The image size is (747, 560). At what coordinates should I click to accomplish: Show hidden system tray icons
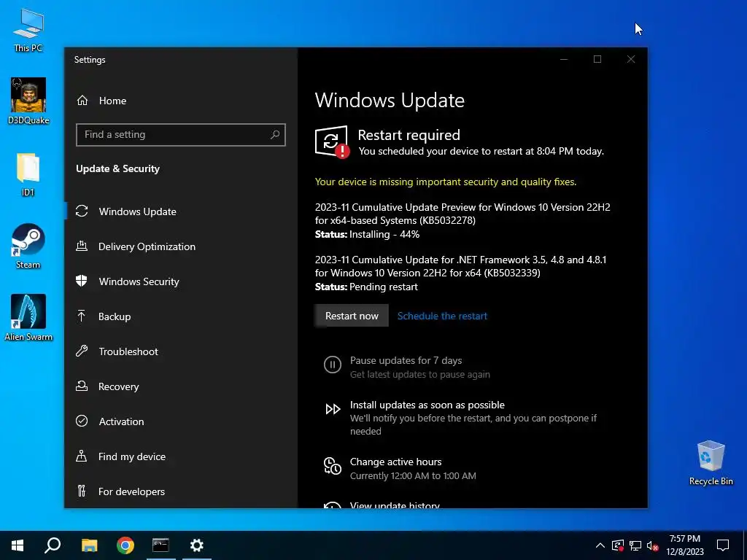pyautogui.click(x=600, y=545)
